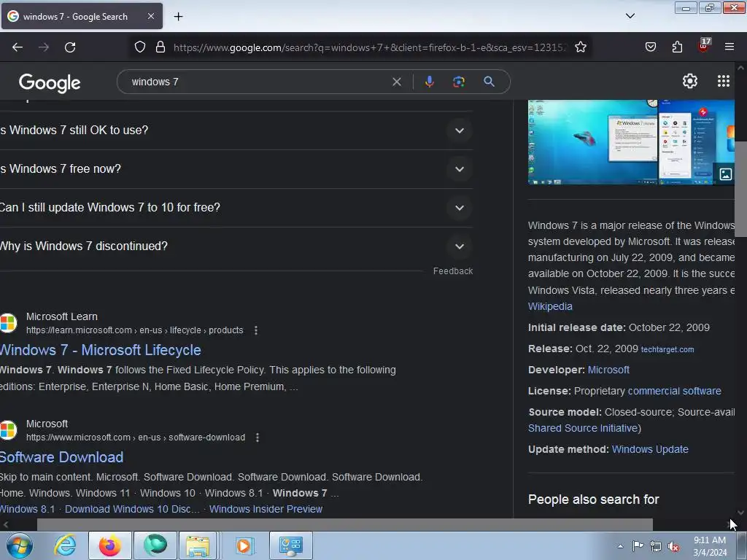Viewport: 747px width, 560px height.
Task: Open the Windows 8.1 sitelink
Action: click(x=28, y=509)
